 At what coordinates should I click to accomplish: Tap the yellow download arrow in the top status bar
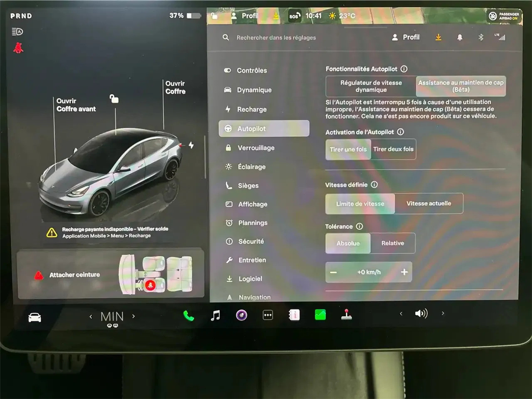point(276,16)
